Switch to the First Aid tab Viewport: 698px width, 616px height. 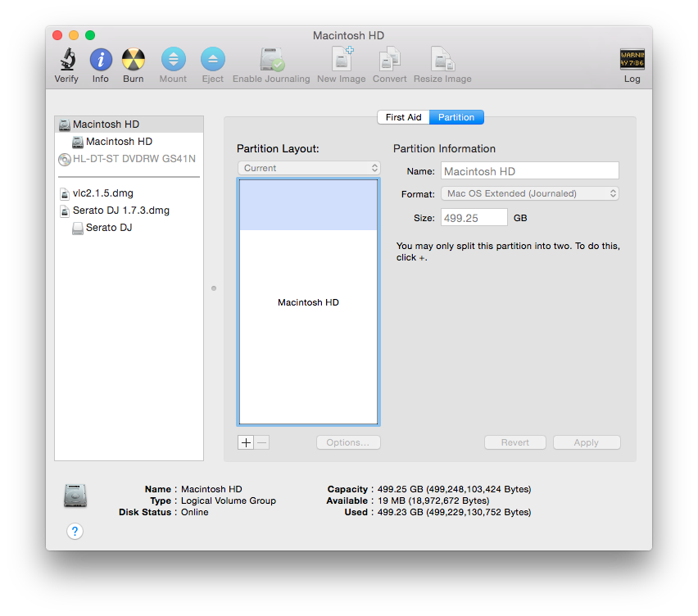(x=403, y=117)
